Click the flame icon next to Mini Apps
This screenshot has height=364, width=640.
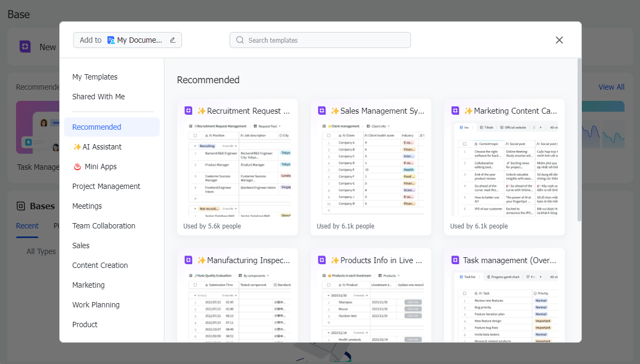click(77, 167)
